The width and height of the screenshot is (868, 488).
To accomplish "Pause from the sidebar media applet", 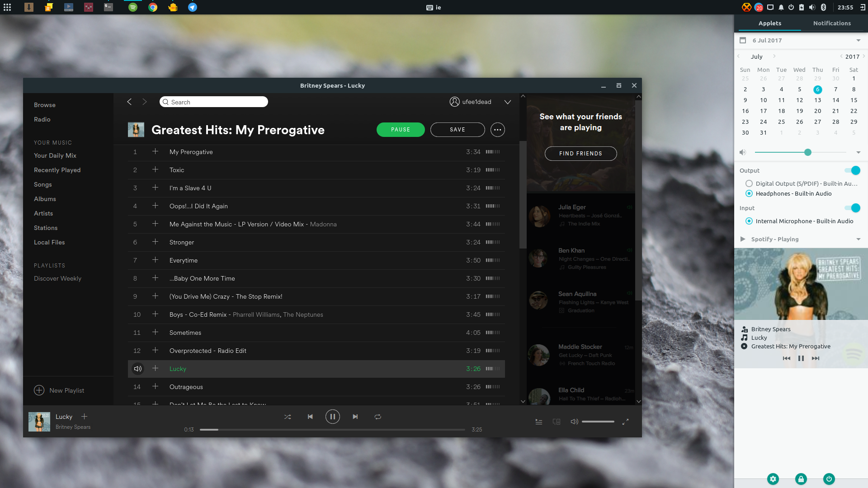I will [801, 358].
